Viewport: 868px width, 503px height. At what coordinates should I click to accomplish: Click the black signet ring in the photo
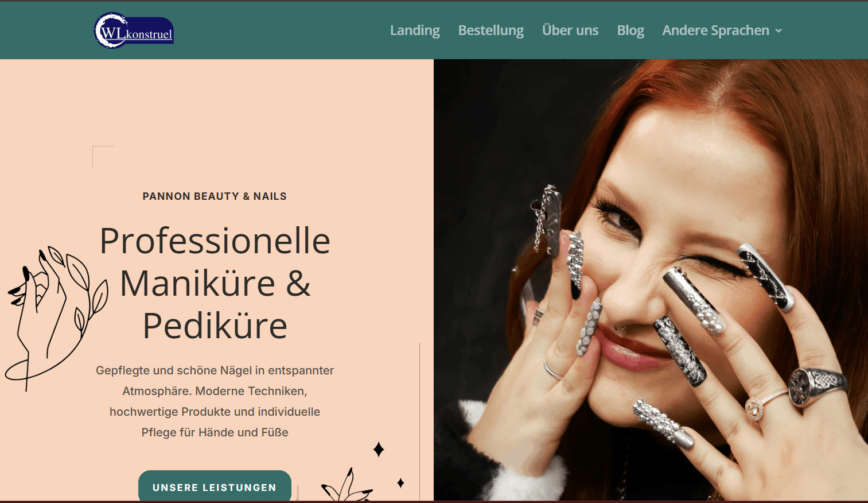[818, 386]
